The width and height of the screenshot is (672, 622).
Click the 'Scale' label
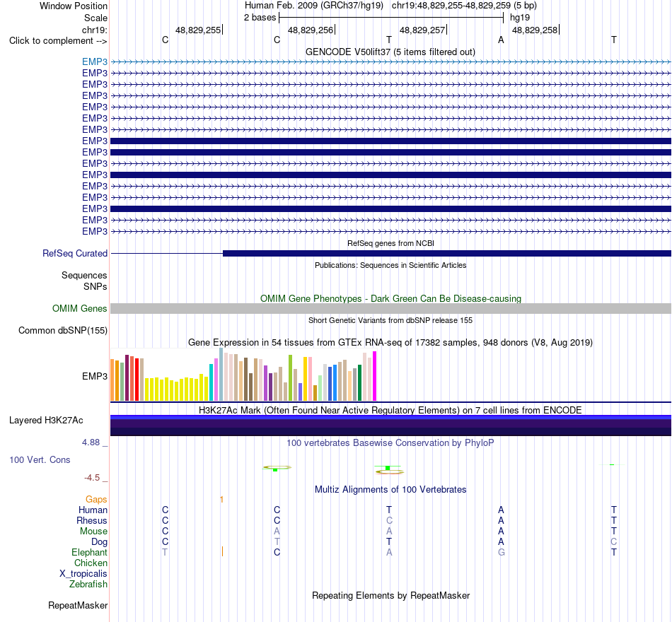click(95, 18)
